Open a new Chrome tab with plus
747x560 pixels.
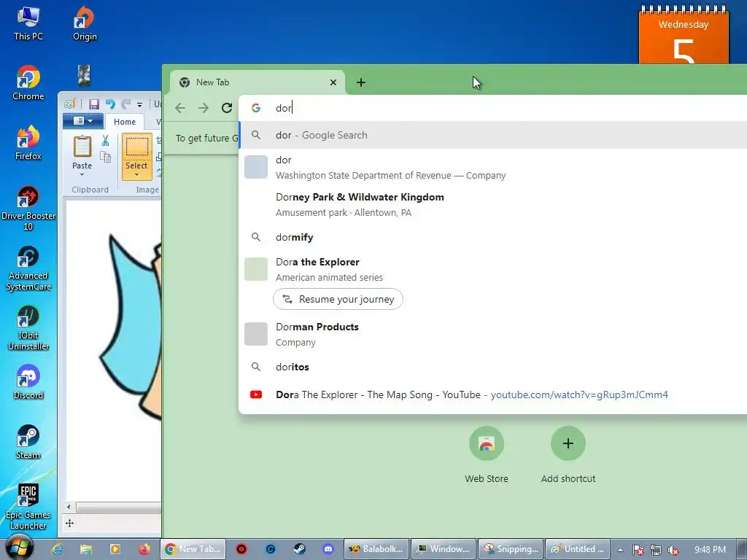point(361,82)
